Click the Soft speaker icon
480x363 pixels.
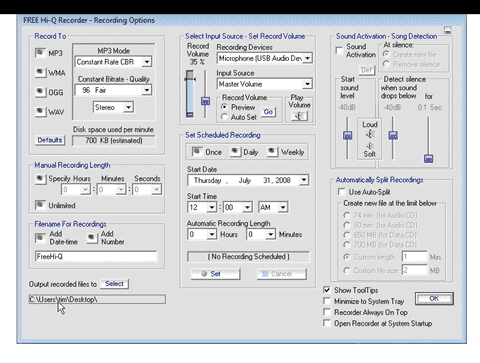click(370, 146)
